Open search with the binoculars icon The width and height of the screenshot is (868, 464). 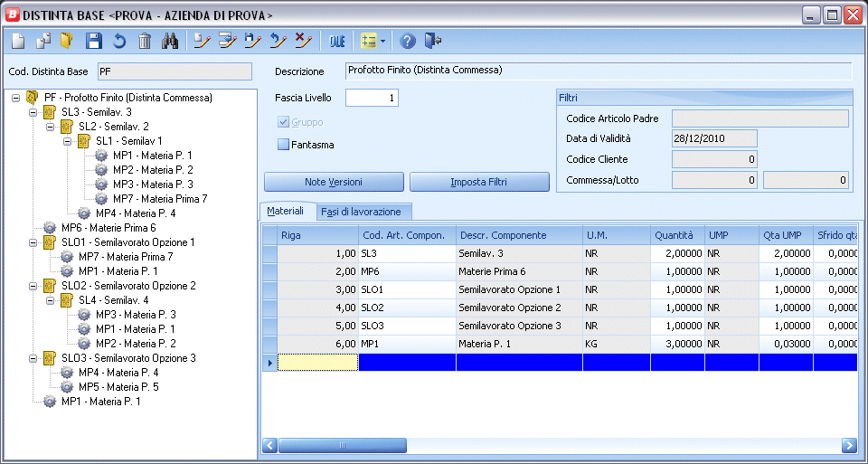click(170, 41)
